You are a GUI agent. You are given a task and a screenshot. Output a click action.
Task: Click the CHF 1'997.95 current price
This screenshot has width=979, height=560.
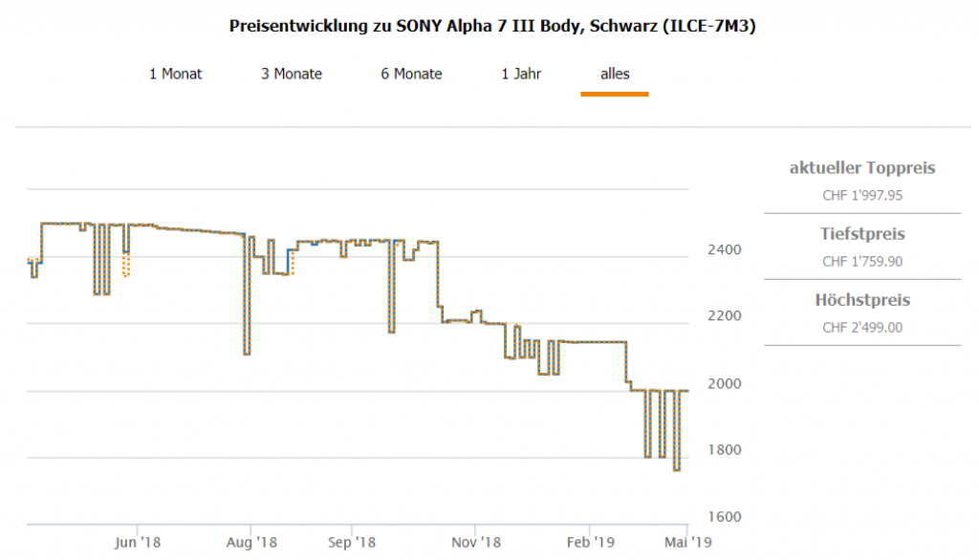tap(862, 195)
